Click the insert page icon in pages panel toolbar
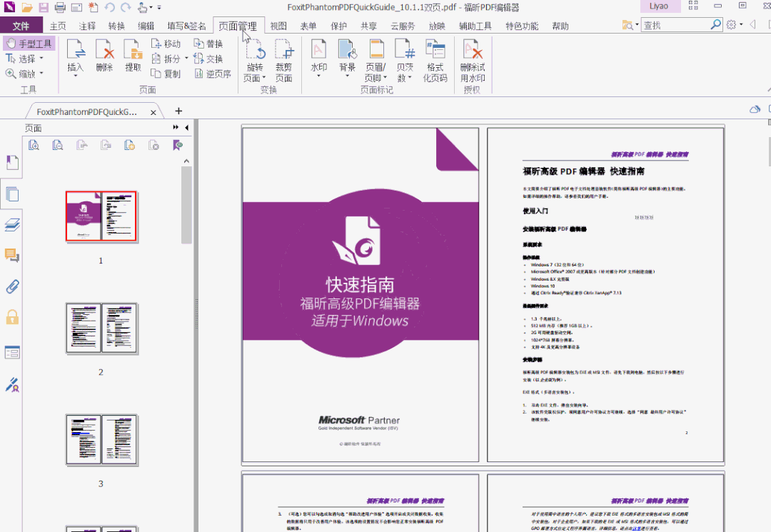Viewport: 771px width, 532px height. [130, 145]
